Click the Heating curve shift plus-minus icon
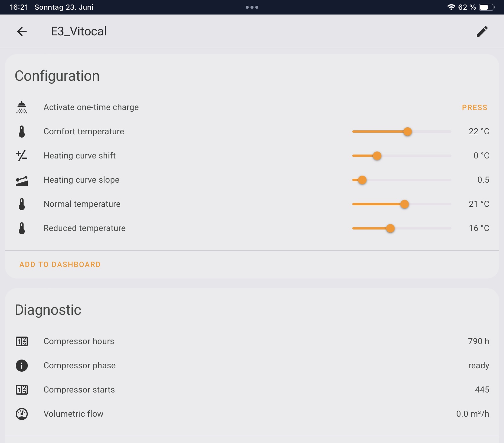This screenshot has width=504, height=443. point(22,156)
